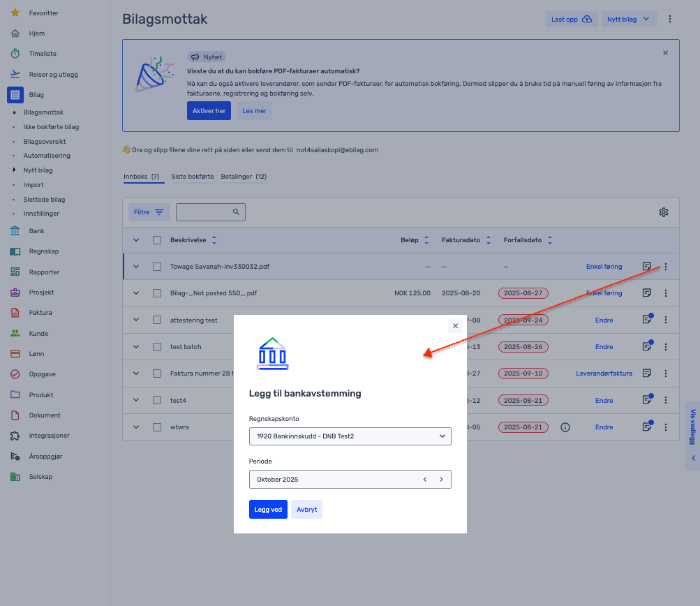700x606 pixels.
Task: Click the Timeliste clock icon
Action: (x=15, y=54)
